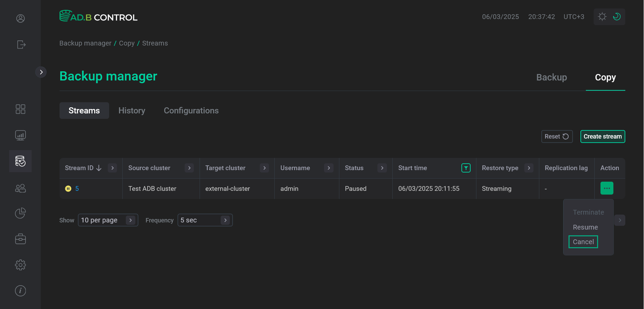
Task: Open Username column filter chevron
Action: click(329, 168)
